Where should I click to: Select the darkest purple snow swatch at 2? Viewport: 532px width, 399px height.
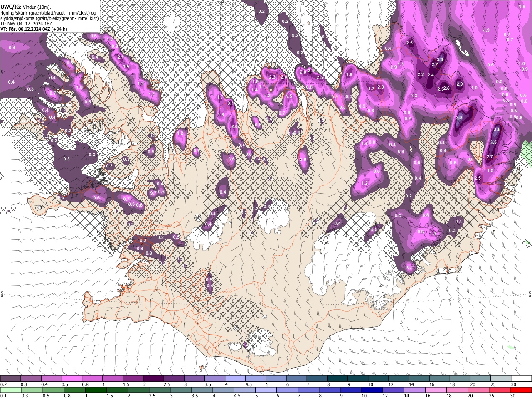pos(153,379)
